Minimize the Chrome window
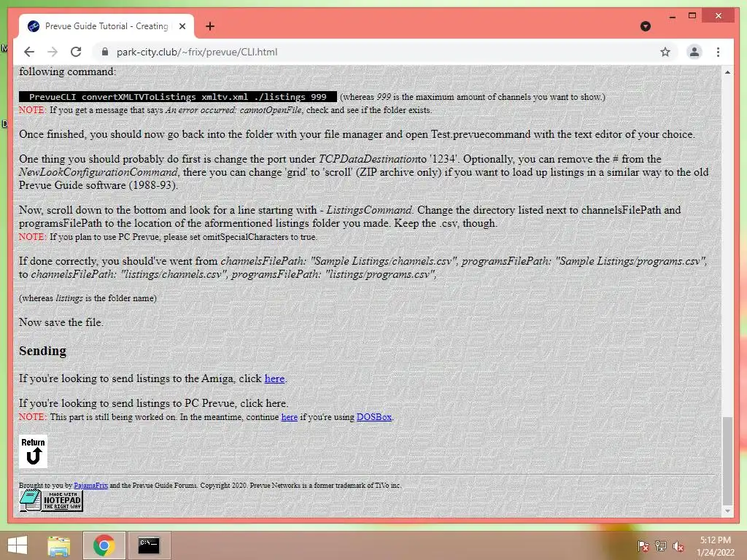 point(672,16)
